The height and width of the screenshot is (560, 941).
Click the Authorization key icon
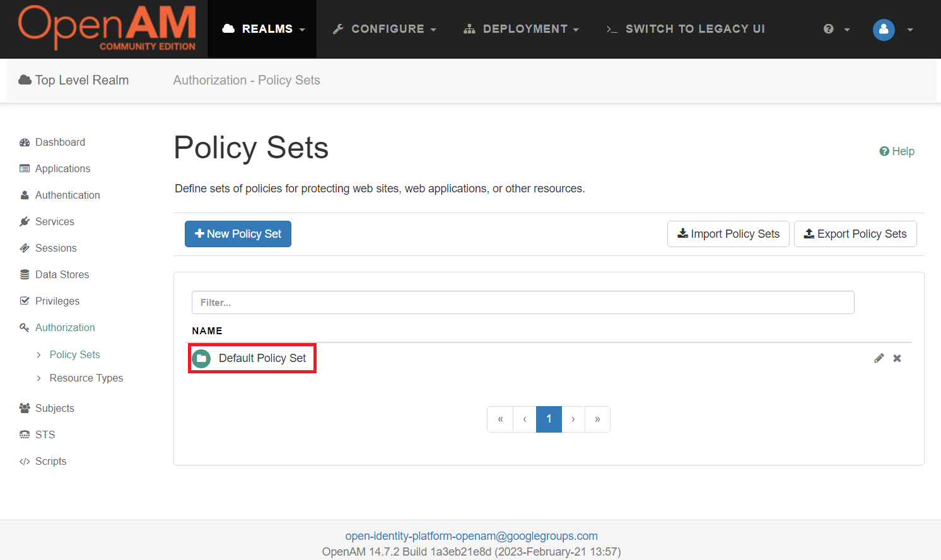(x=25, y=327)
